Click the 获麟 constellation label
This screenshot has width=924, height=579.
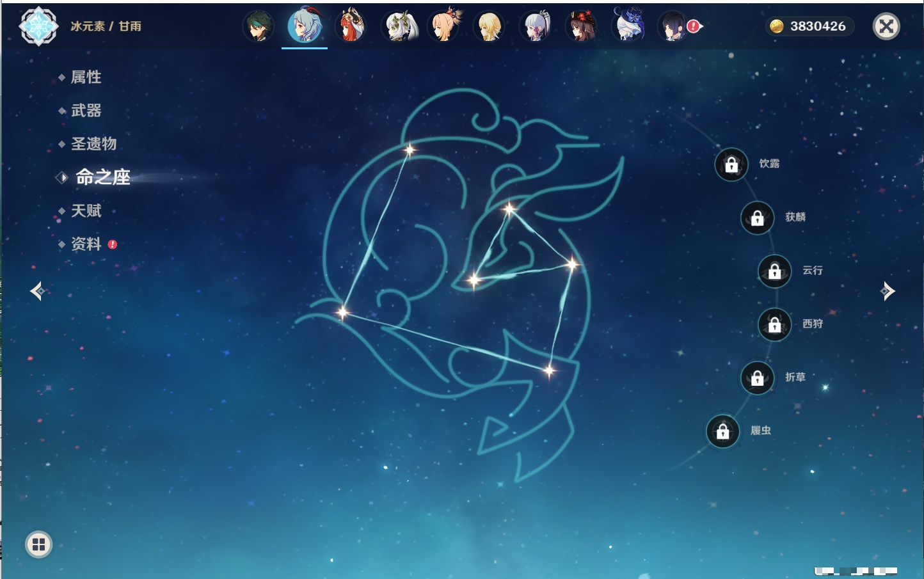pyautogui.click(x=795, y=217)
